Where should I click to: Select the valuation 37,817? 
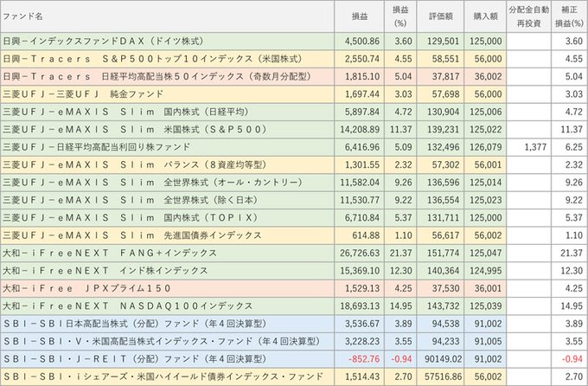(446, 77)
